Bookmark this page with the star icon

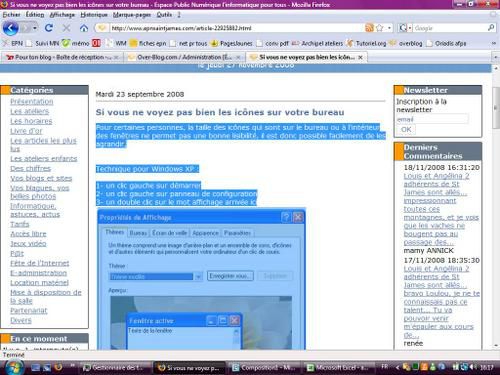379,28
